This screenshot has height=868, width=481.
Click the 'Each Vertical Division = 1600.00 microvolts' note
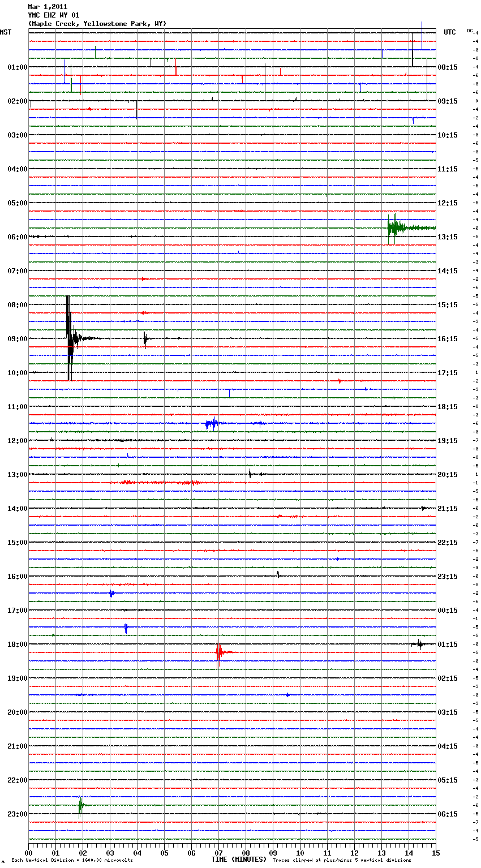[72, 860]
